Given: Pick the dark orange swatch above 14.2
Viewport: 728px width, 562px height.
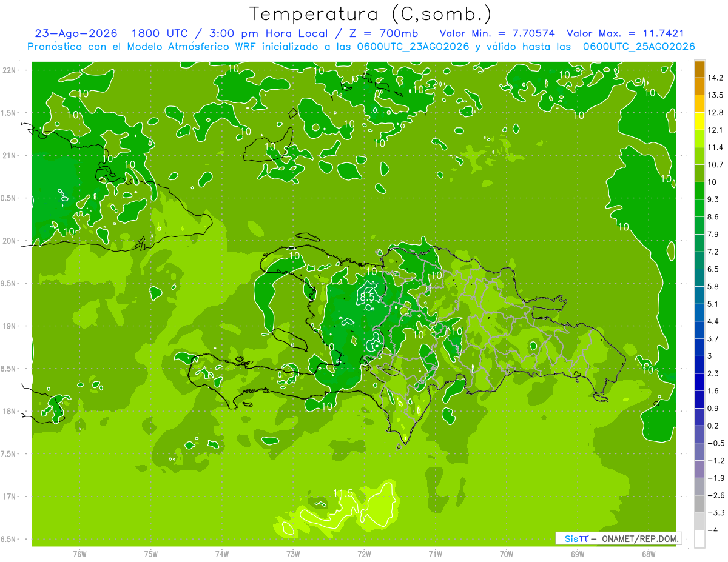Looking at the screenshot, I should coord(699,69).
